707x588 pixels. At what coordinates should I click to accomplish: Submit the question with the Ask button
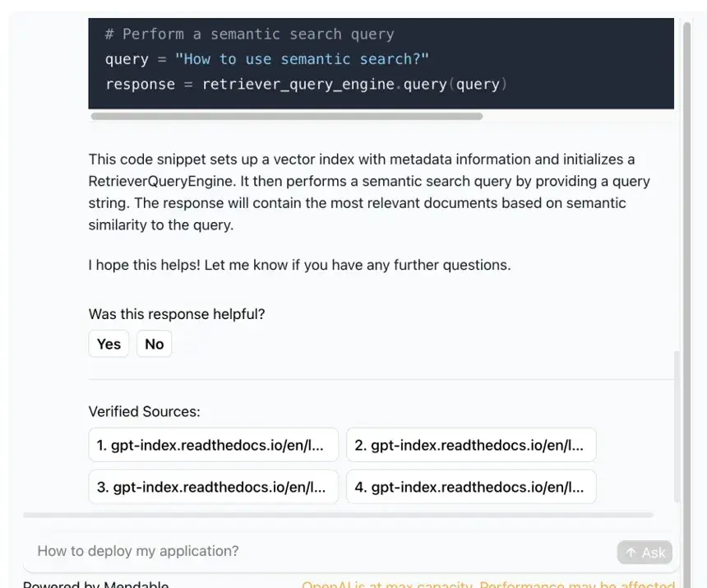click(645, 552)
